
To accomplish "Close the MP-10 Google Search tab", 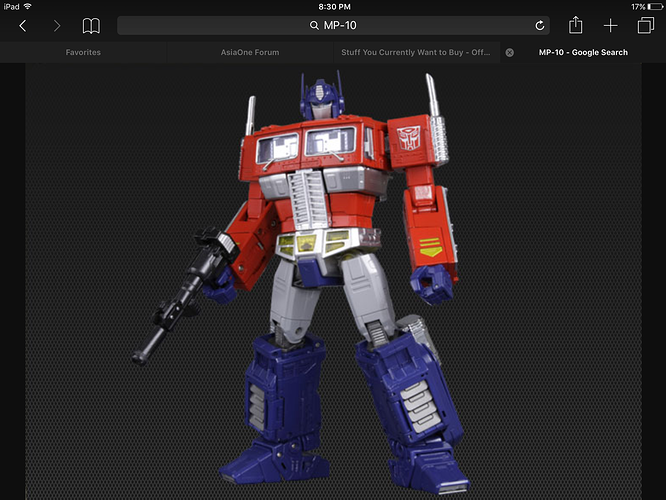I will tap(510, 52).
